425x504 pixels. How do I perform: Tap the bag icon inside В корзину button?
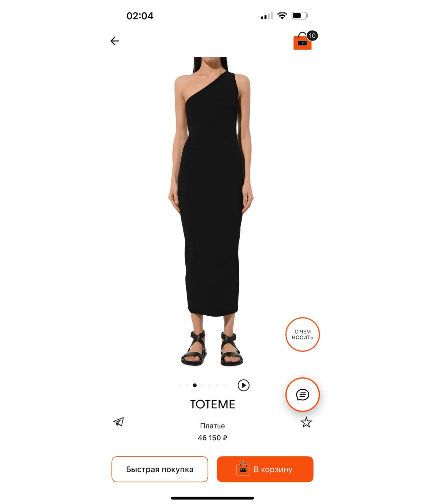tap(243, 469)
